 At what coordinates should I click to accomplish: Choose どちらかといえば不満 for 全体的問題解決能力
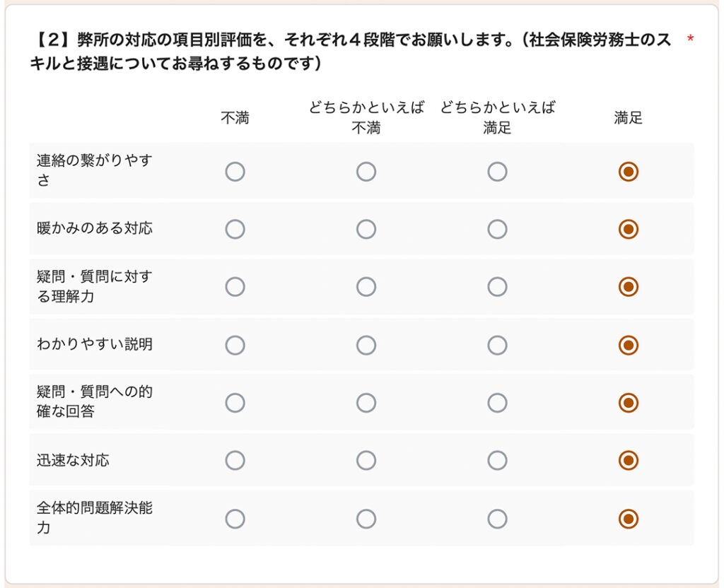(366, 518)
